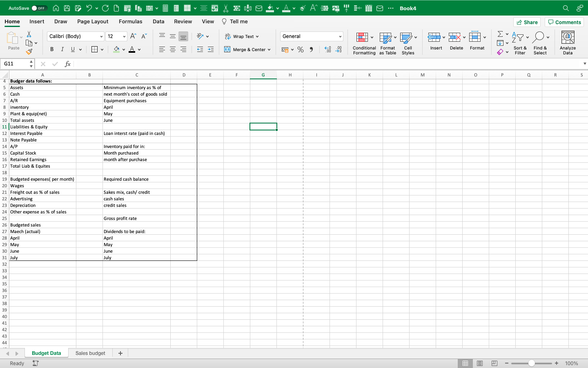Apply the Percent style format
This screenshot has height=368, width=588.
coord(301,49)
